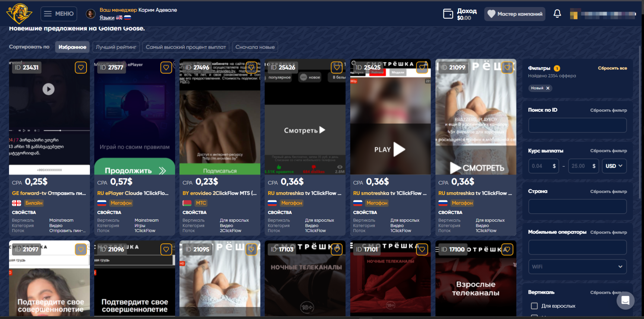
Task: Focus the maximum payout 25.00 field
Action: click(x=584, y=166)
